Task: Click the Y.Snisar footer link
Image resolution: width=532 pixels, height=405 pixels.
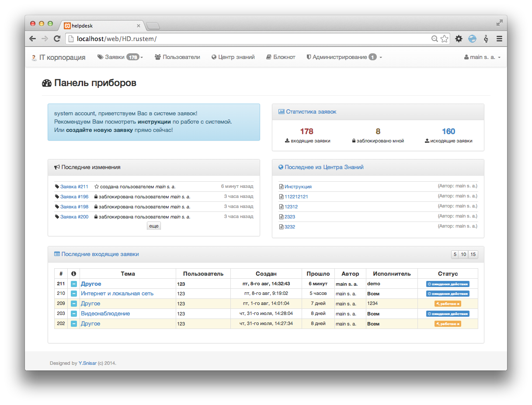Action: click(x=87, y=363)
